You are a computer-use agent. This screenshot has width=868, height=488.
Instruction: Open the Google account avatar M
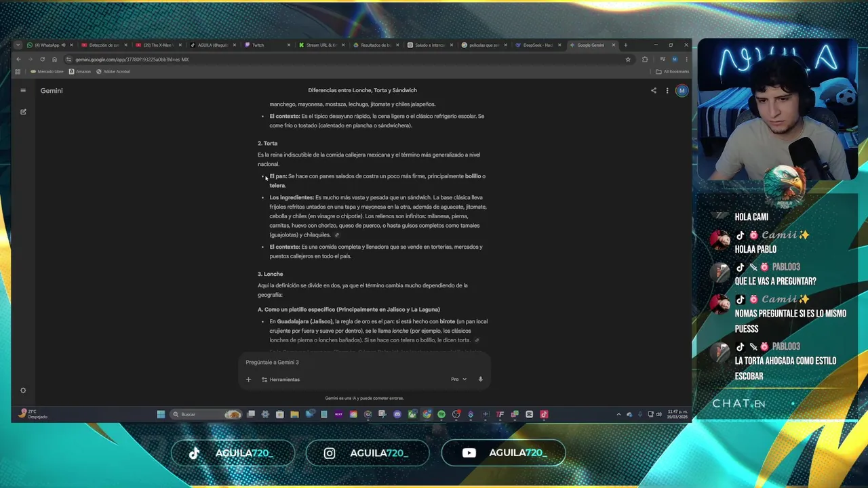682,90
